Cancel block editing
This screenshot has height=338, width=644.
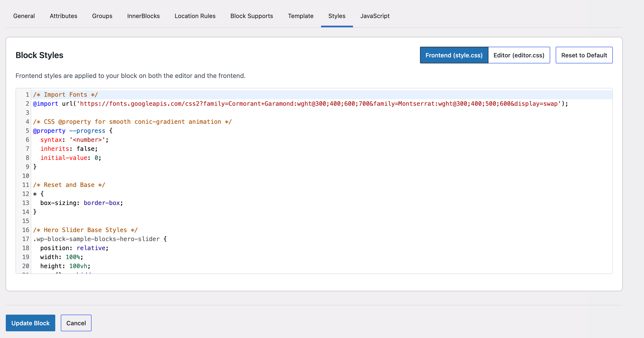tap(76, 323)
